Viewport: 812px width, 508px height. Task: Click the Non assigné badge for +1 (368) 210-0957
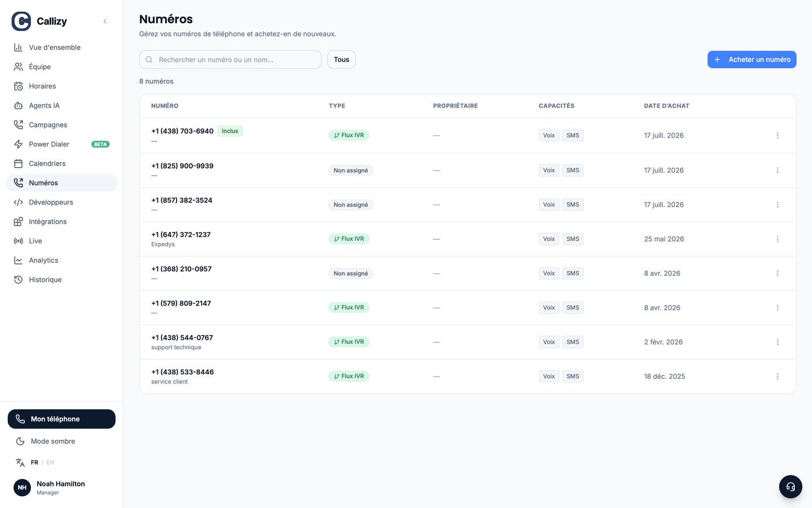pyautogui.click(x=351, y=273)
